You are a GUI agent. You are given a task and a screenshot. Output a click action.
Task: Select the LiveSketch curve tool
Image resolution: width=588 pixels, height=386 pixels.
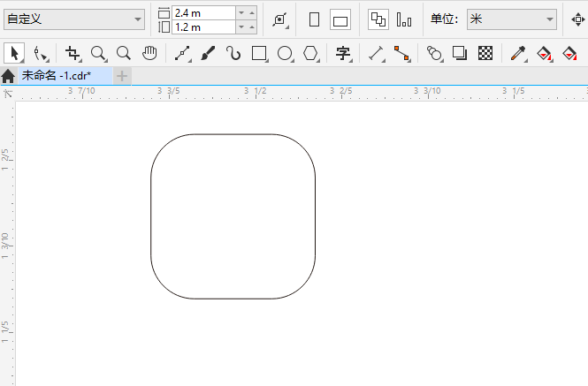233,54
